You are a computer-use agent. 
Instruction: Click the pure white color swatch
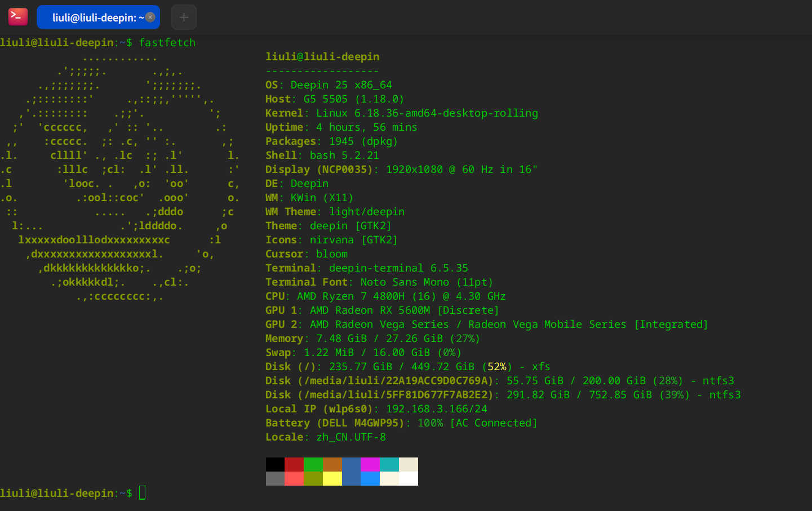409,478
